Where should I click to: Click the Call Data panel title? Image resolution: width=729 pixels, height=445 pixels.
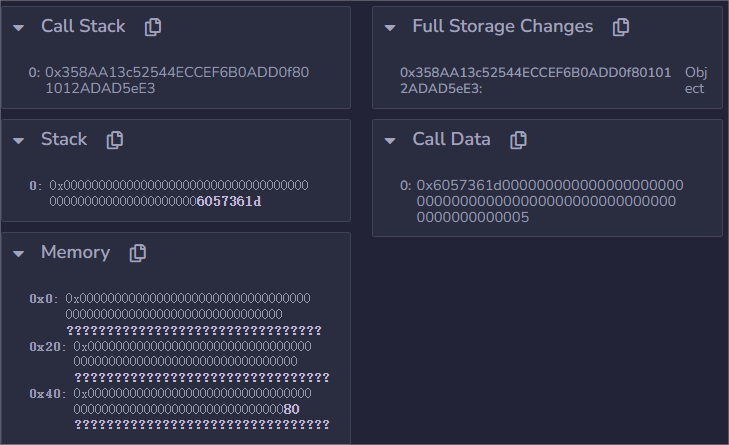click(x=451, y=140)
